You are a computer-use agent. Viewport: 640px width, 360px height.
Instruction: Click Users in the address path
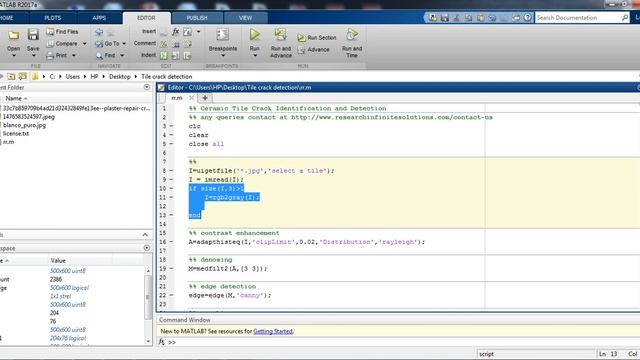coord(73,76)
